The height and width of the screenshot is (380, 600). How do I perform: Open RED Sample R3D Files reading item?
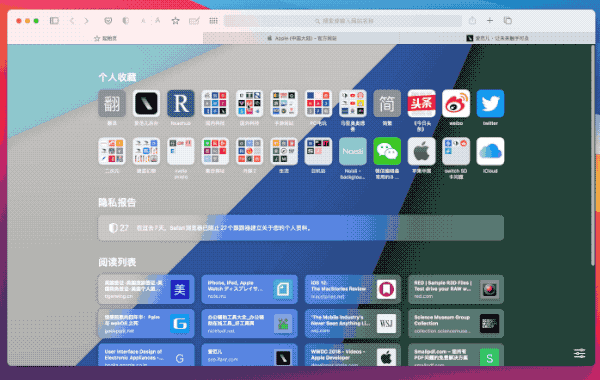(456, 289)
